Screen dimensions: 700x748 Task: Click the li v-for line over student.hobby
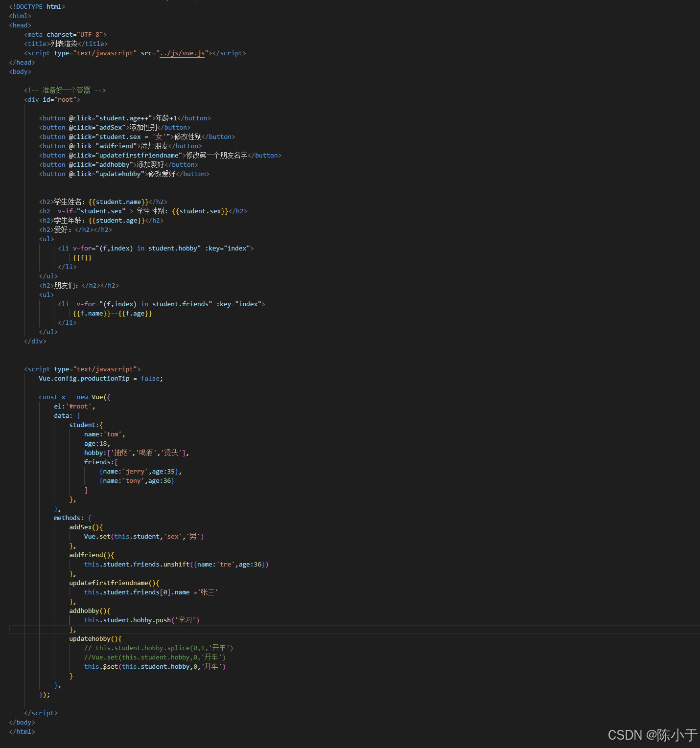pos(156,248)
